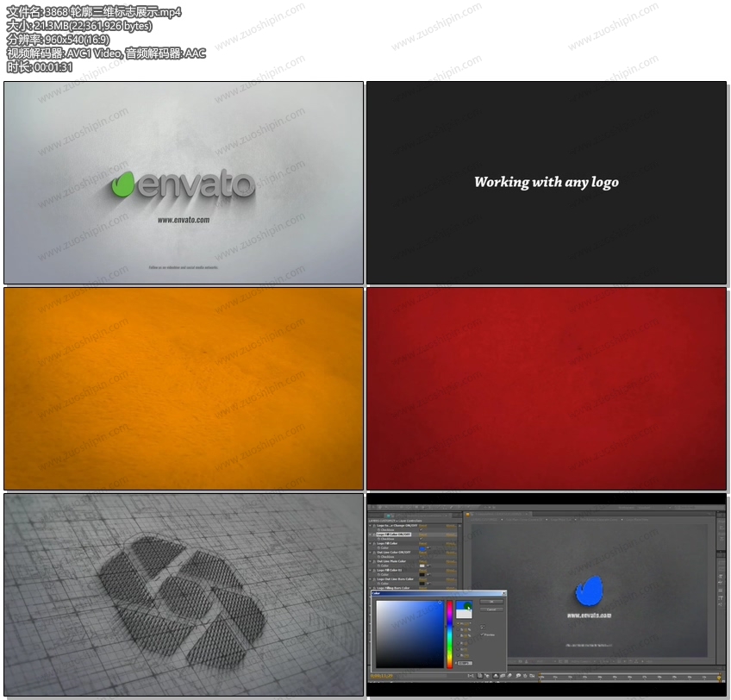
Task: Collapse the Logo Fill Color 02 effect group
Action: (x=370, y=570)
